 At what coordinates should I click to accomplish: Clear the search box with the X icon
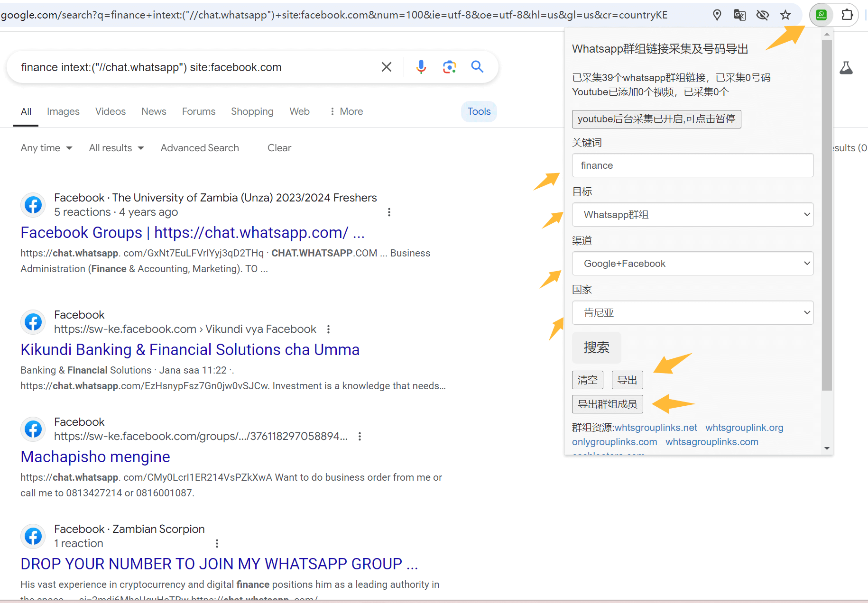pos(387,67)
